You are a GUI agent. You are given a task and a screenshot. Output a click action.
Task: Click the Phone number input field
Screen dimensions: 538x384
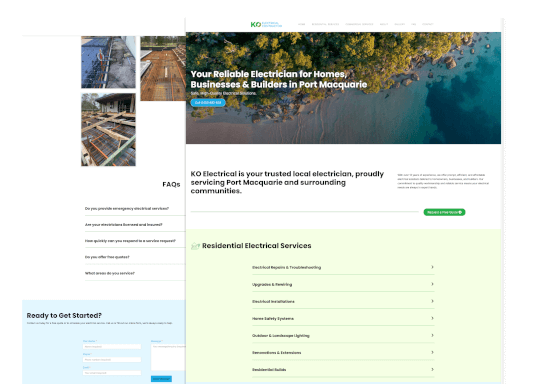tap(112, 360)
